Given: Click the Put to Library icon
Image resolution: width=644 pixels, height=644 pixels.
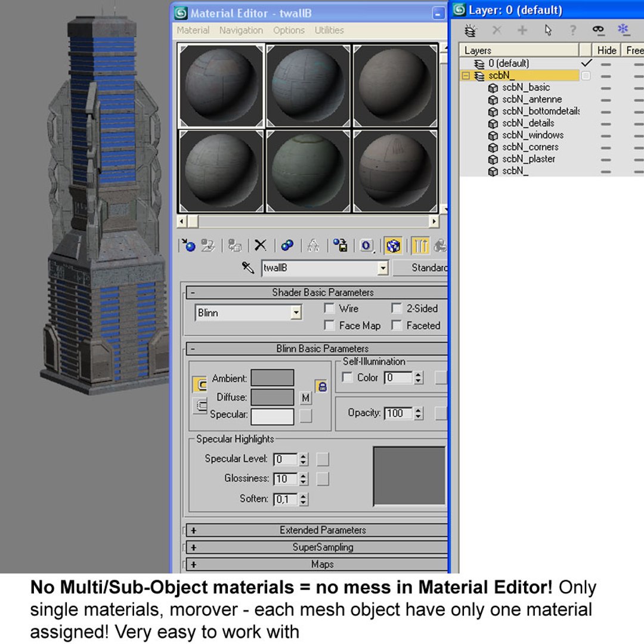Looking at the screenshot, I should [x=340, y=246].
